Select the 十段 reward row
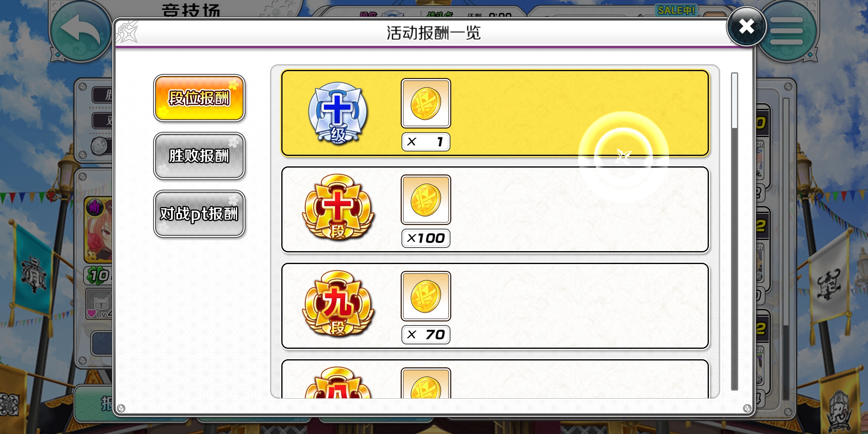Viewport: 868px width, 434px height. [495, 210]
